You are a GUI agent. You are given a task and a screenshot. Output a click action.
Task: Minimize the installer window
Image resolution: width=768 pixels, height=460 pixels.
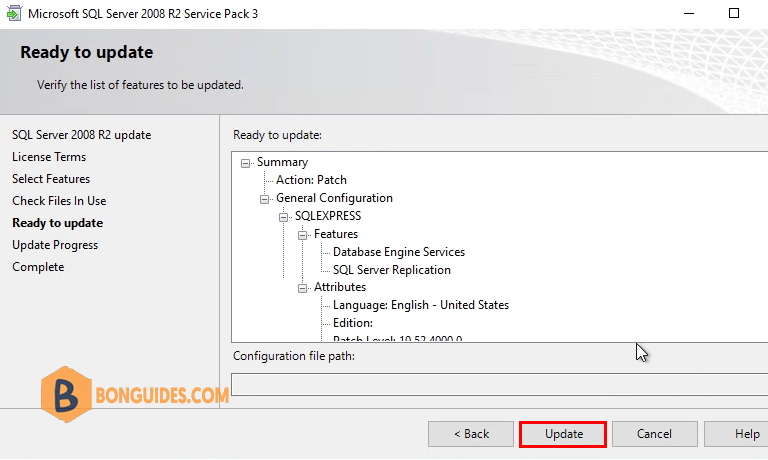coord(689,13)
